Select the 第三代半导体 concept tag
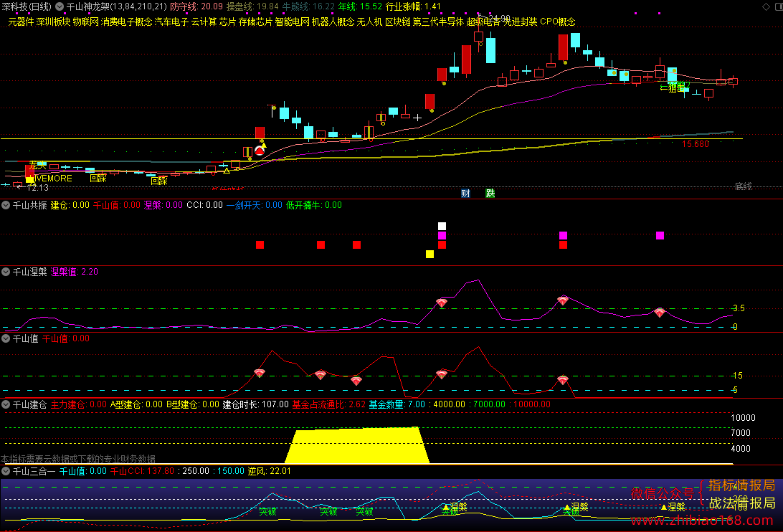The height and width of the screenshot is (532, 783). pos(438,22)
